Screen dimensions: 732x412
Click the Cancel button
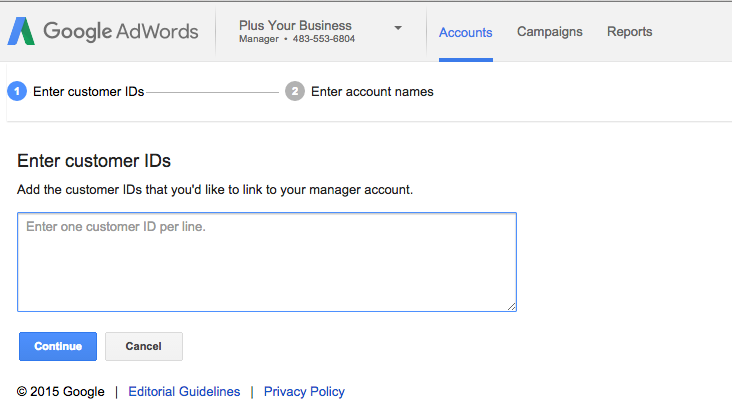click(144, 346)
